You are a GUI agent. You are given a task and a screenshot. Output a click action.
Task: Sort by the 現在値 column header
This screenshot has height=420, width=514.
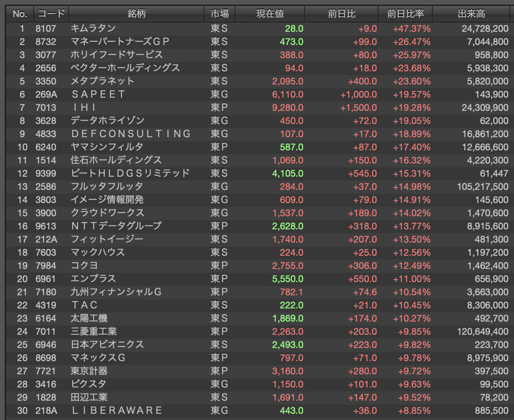tap(270, 14)
